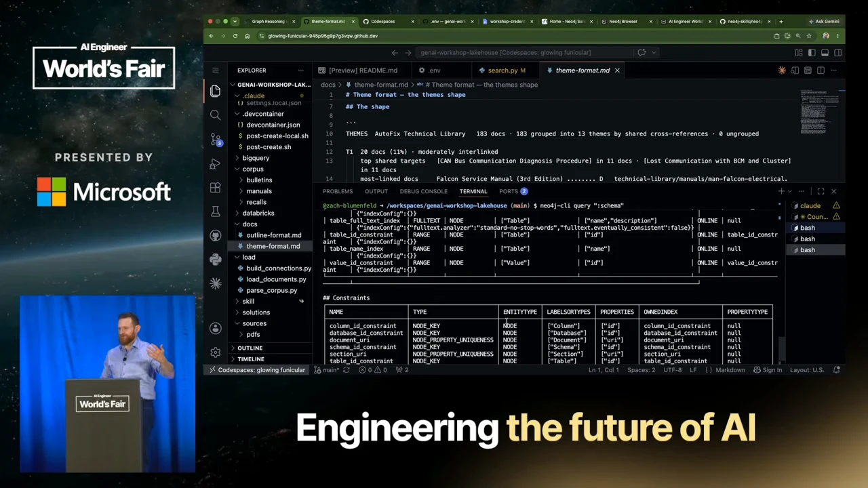Click Ask Gemini in the browser

[x=824, y=22]
